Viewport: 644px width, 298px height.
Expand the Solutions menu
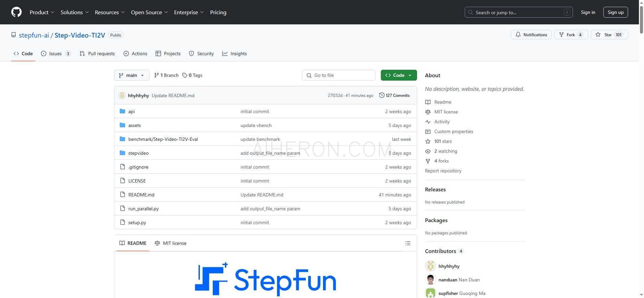point(74,12)
